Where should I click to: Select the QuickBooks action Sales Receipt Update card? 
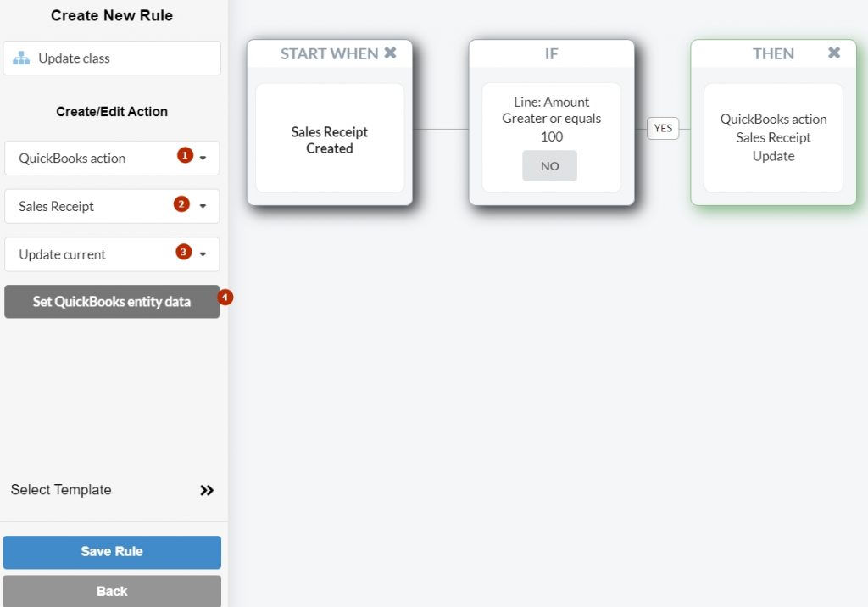773,138
